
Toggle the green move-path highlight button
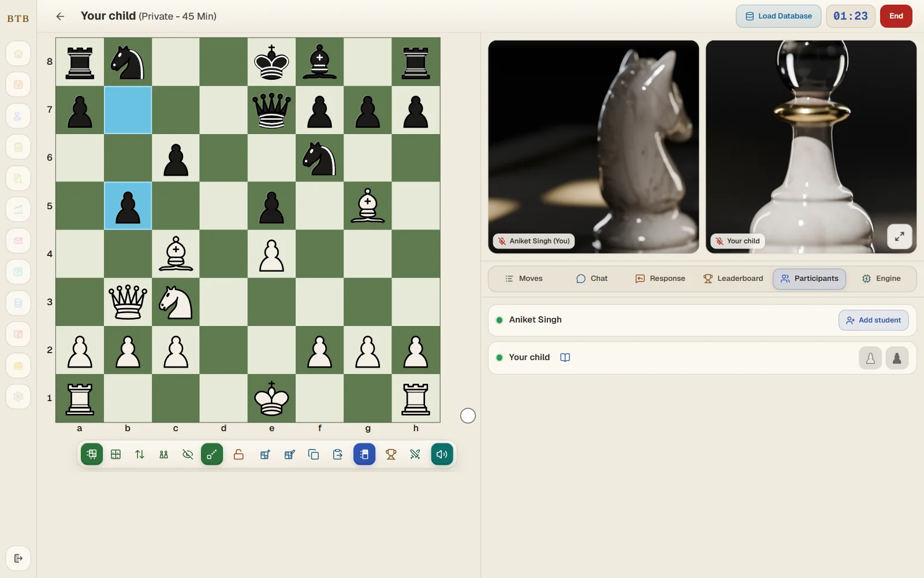[x=212, y=454]
